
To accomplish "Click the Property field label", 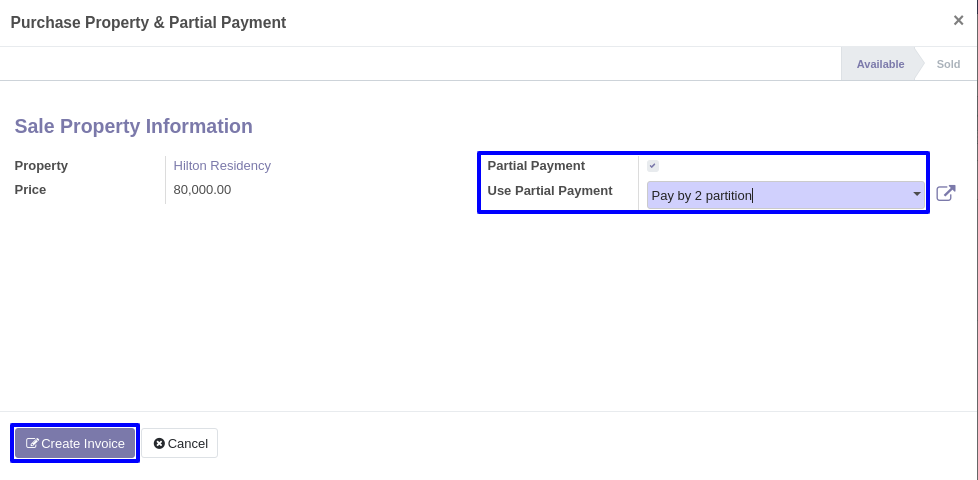I will click(41, 166).
